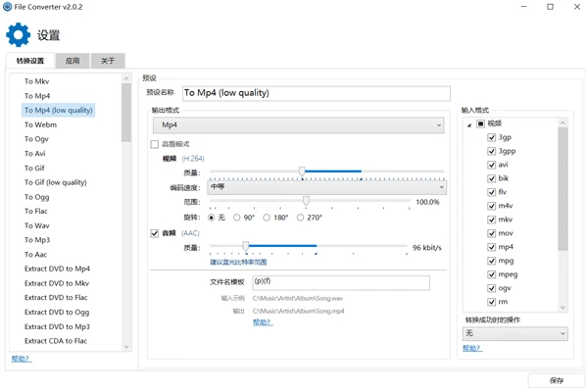Uncheck the flv input format
588x392 pixels.
492,192
